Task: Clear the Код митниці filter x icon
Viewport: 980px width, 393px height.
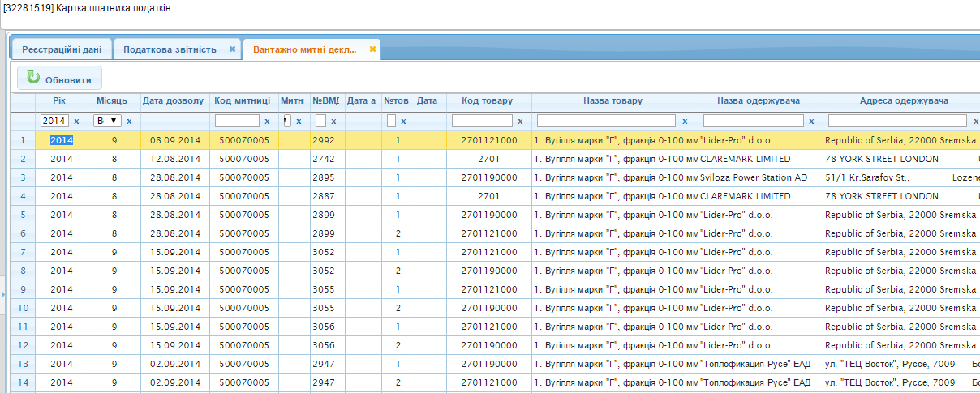Action: coord(268,121)
